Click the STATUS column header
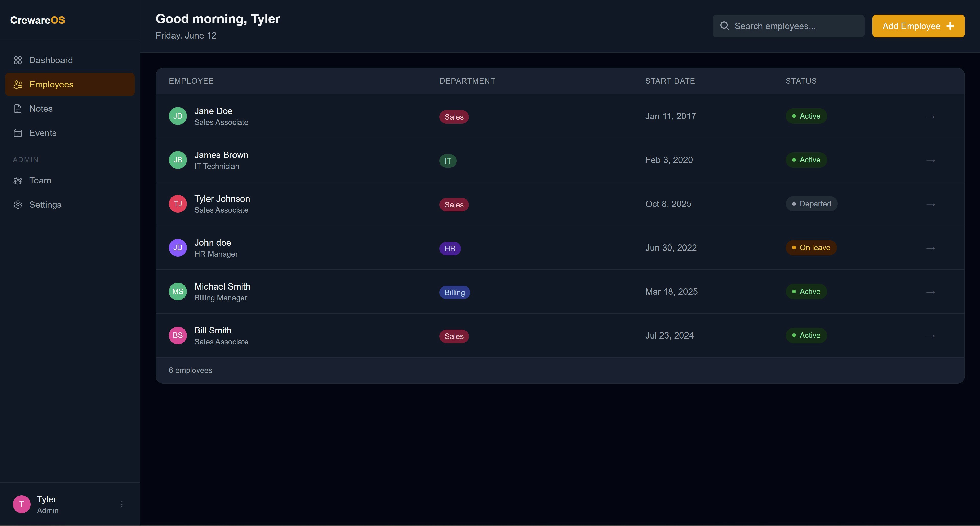Image resolution: width=980 pixels, height=526 pixels. pos(801,81)
